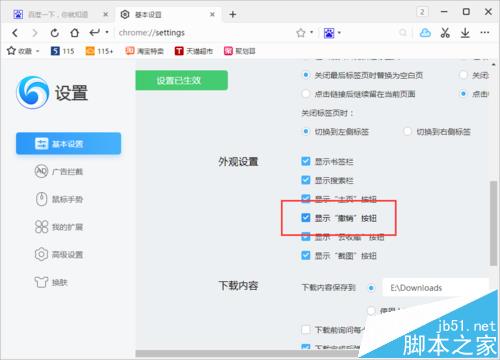500x360 pixels.
Task: Toggle 显示"云收藏"按钮 checkbox
Action: coord(306,237)
